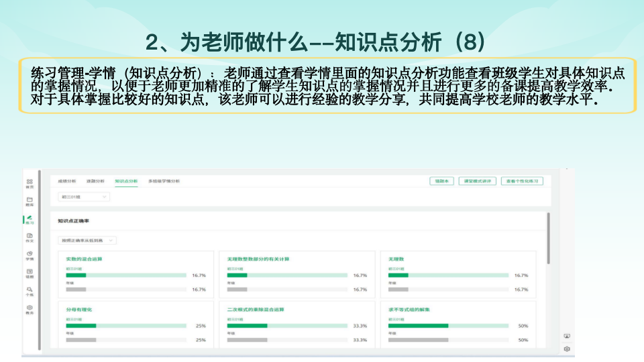
Task: Open the 按照正确率从低到高 sort dropdown
Action: [87, 240]
